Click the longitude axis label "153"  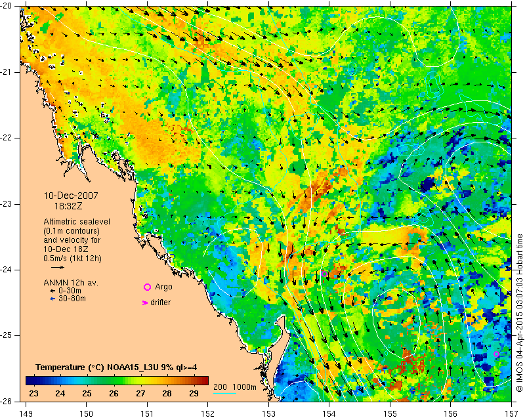click(268, 413)
